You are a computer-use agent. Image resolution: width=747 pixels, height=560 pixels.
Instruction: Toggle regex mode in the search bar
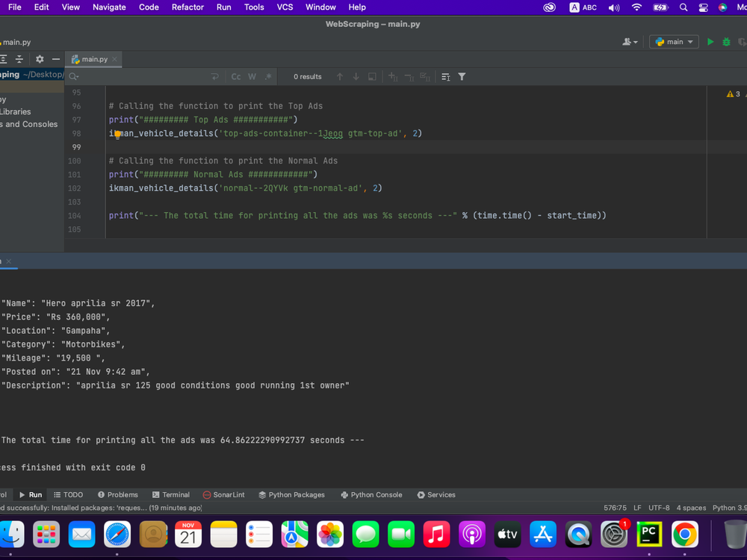tap(267, 76)
